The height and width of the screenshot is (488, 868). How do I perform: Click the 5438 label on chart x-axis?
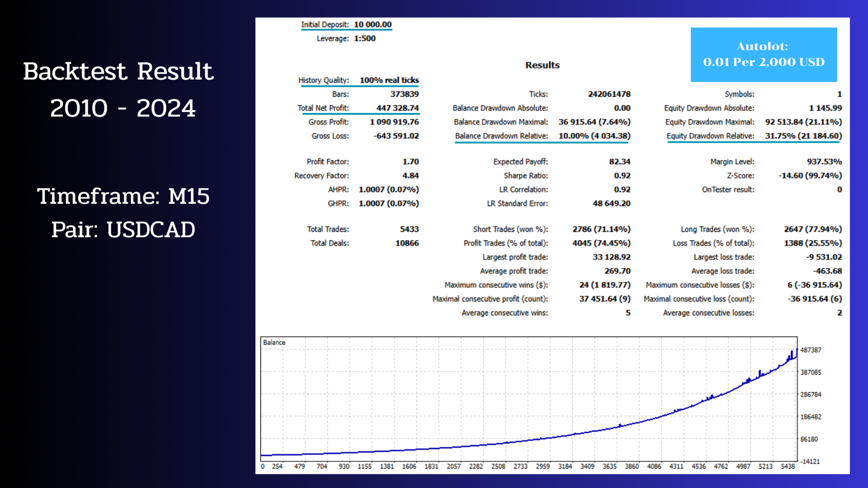pos(788,466)
